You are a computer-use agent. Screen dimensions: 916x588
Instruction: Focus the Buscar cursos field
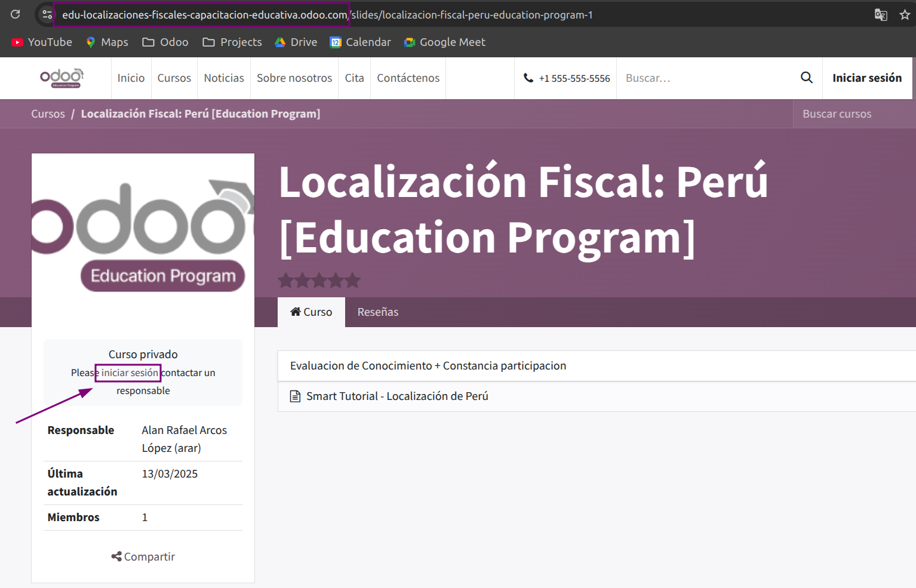point(854,114)
